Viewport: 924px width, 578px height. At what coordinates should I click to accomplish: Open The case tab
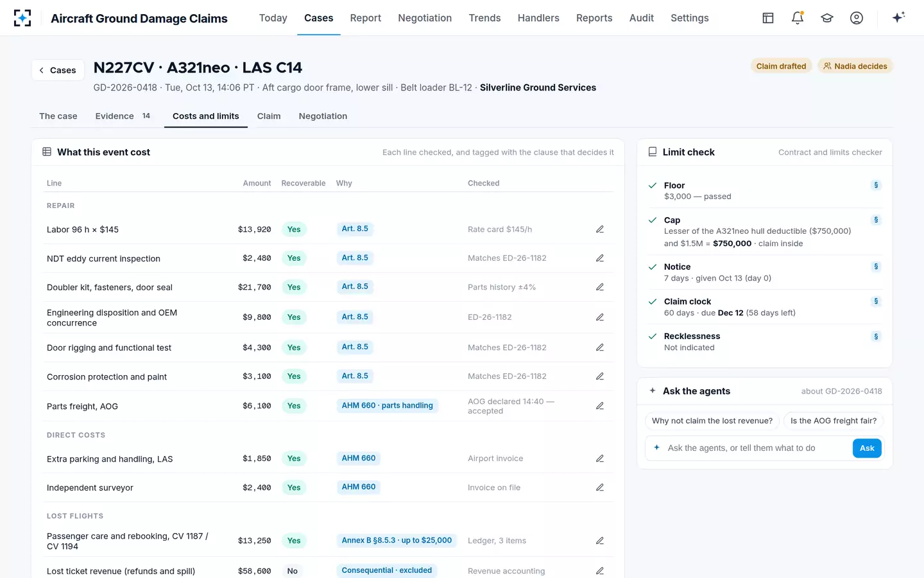58,116
